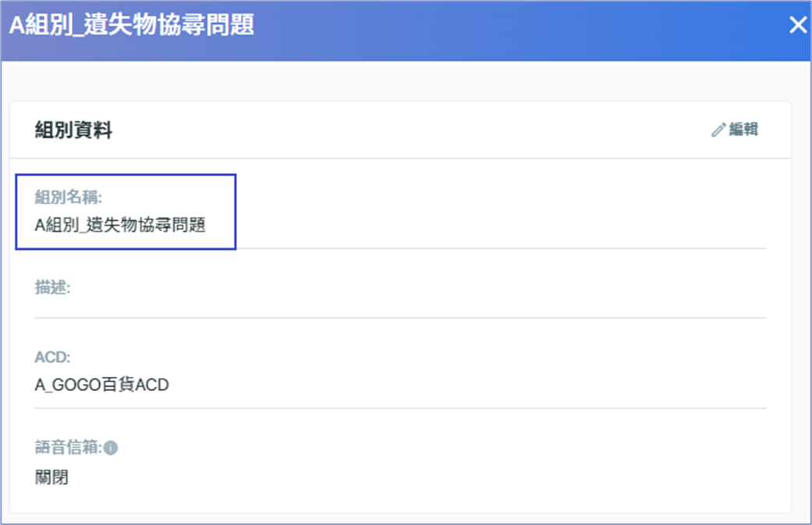Viewport: 812px width, 525px height.
Task: Open 編輯 for the group data
Action: [x=735, y=129]
